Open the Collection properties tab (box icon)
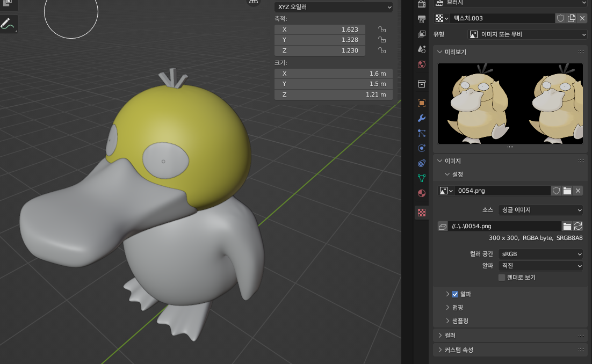Screen dimensions: 592x364 (422, 84)
